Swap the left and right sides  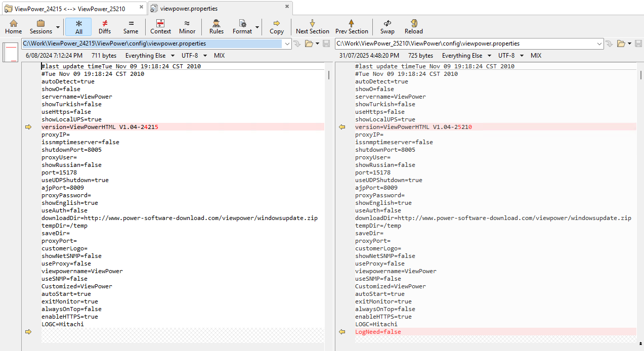(388, 27)
